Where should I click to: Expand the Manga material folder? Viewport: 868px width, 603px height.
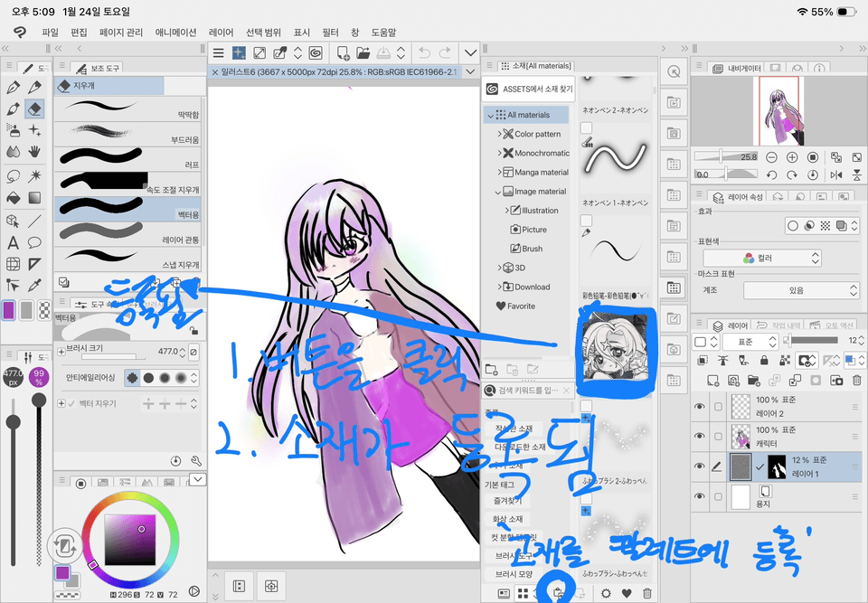(x=499, y=172)
